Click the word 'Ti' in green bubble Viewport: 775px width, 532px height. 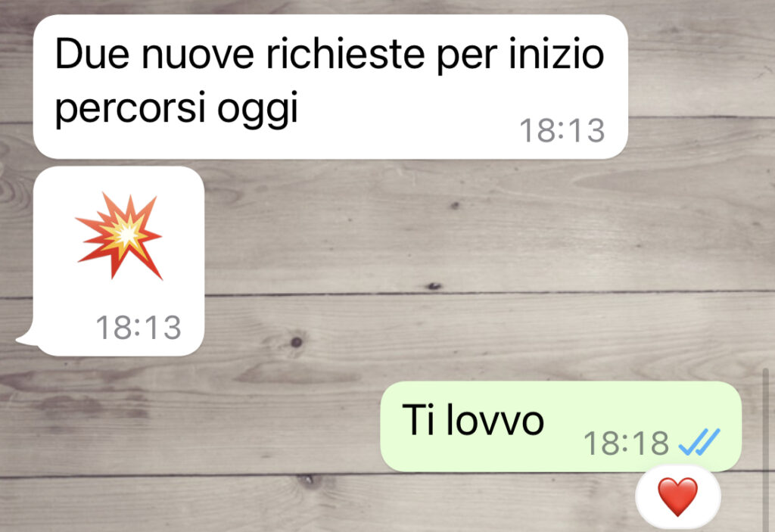[418, 420]
